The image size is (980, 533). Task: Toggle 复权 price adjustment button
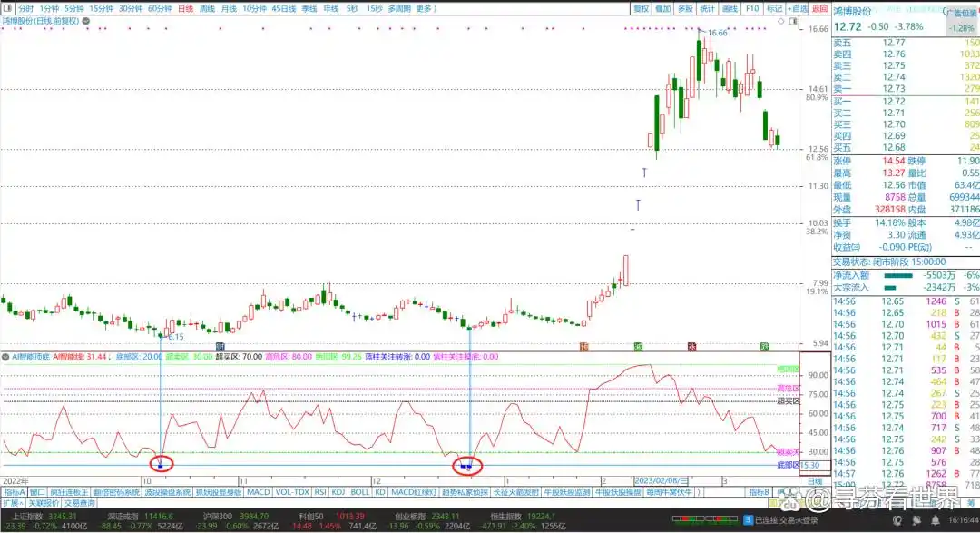pyautogui.click(x=641, y=8)
